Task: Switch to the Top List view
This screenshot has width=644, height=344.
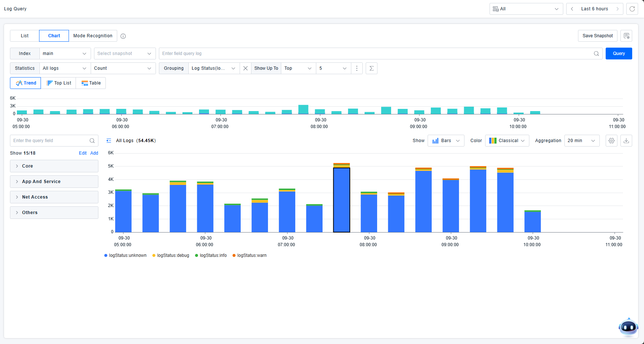Action: pos(59,83)
